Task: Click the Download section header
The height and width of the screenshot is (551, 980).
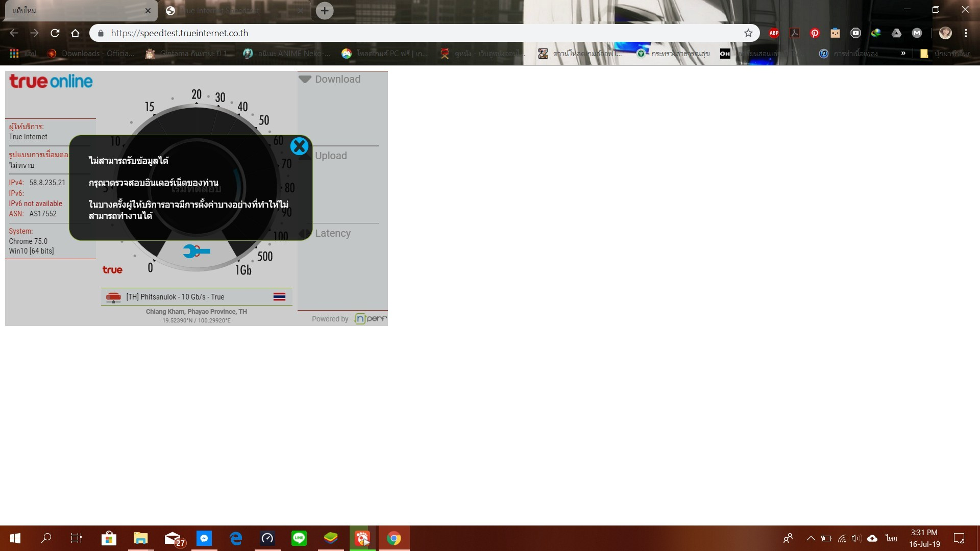Action: pyautogui.click(x=337, y=79)
